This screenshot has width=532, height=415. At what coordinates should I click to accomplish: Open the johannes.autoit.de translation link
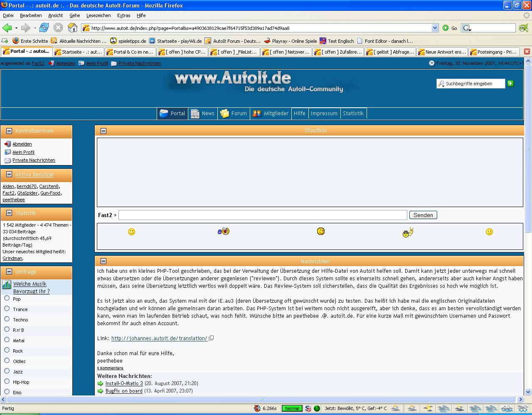pyautogui.click(x=159, y=338)
